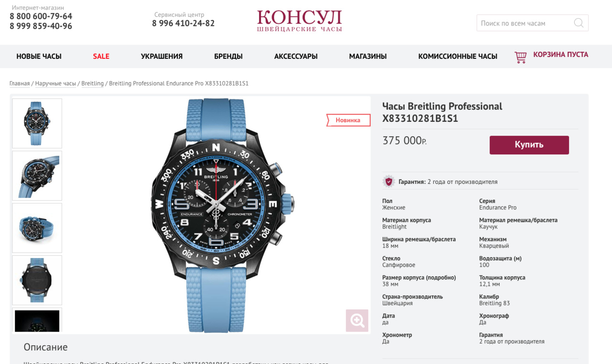This screenshot has width=612, height=364.
Task: Click the warranty shield icon
Action: click(x=389, y=182)
